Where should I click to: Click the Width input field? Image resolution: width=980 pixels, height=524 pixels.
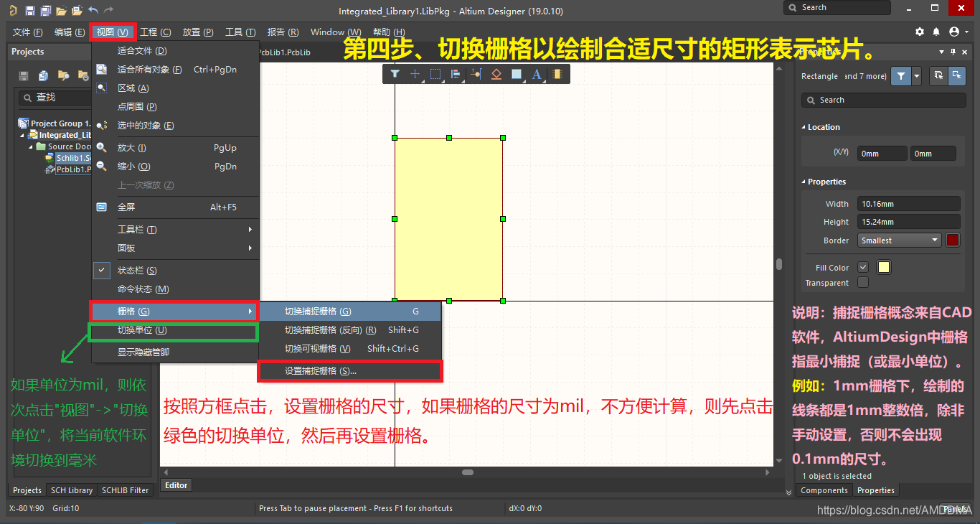coord(909,204)
